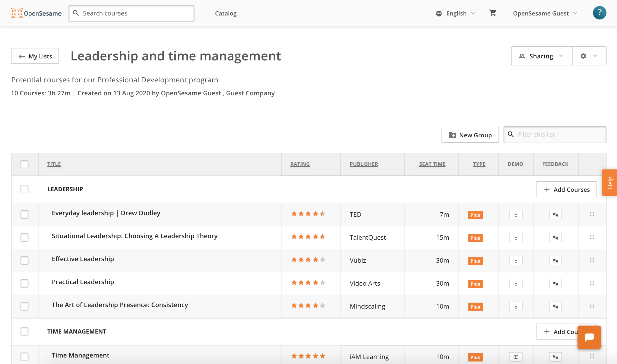Play demo for Practical Leadership course
Image resolution: width=617 pixels, height=364 pixels.
[x=516, y=283]
